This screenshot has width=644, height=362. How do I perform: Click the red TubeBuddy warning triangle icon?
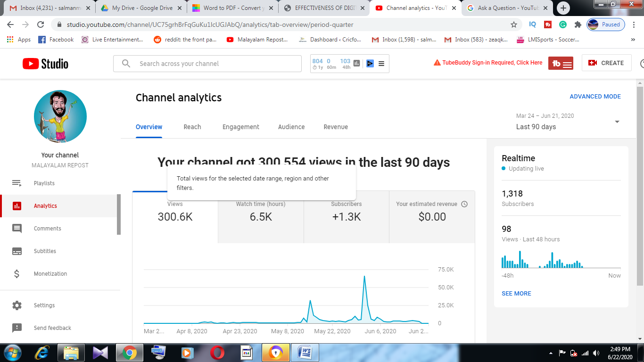pyautogui.click(x=437, y=63)
